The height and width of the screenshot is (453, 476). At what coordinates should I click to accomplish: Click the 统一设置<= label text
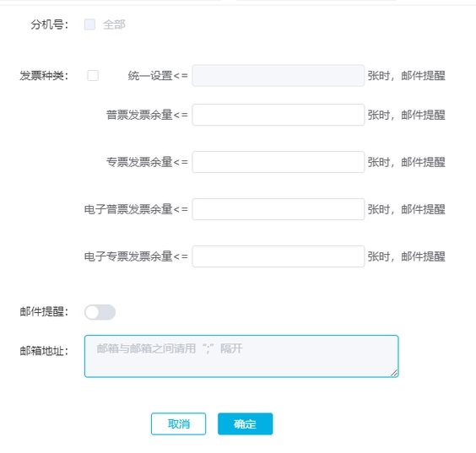(x=158, y=76)
